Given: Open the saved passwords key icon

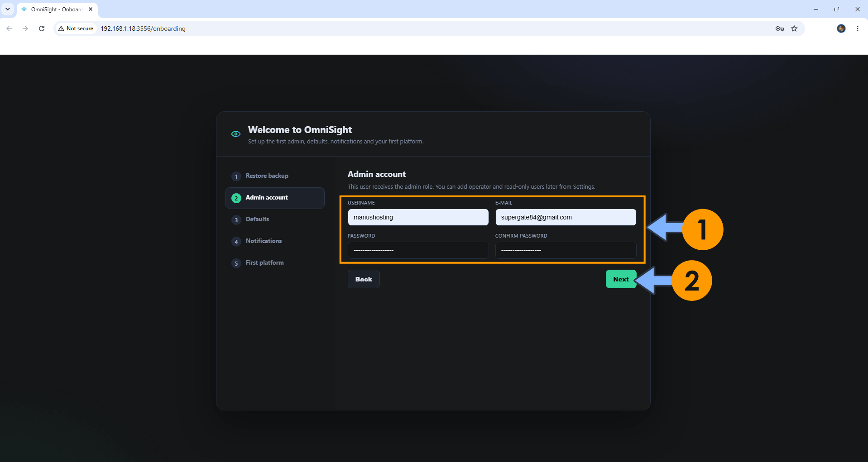Looking at the screenshot, I should [779, 29].
